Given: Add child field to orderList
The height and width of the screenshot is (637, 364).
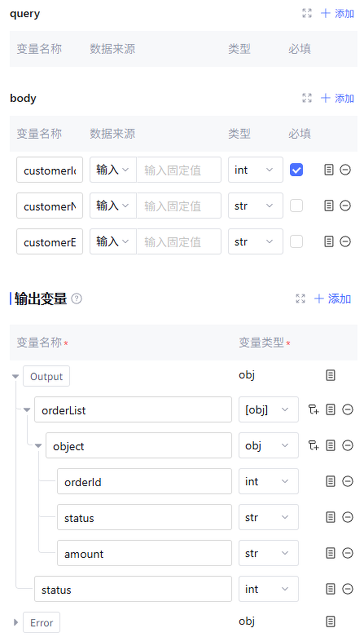Looking at the screenshot, I should [313, 410].
